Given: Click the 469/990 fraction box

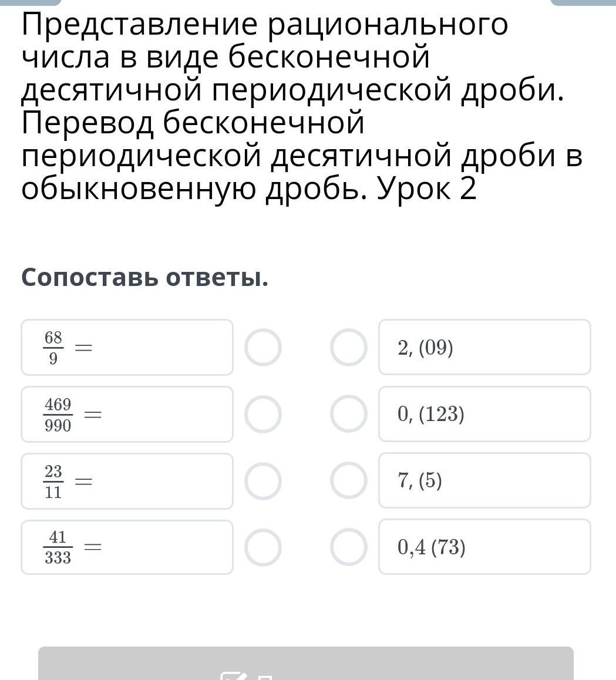Looking at the screenshot, I should click(x=127, y=414).
